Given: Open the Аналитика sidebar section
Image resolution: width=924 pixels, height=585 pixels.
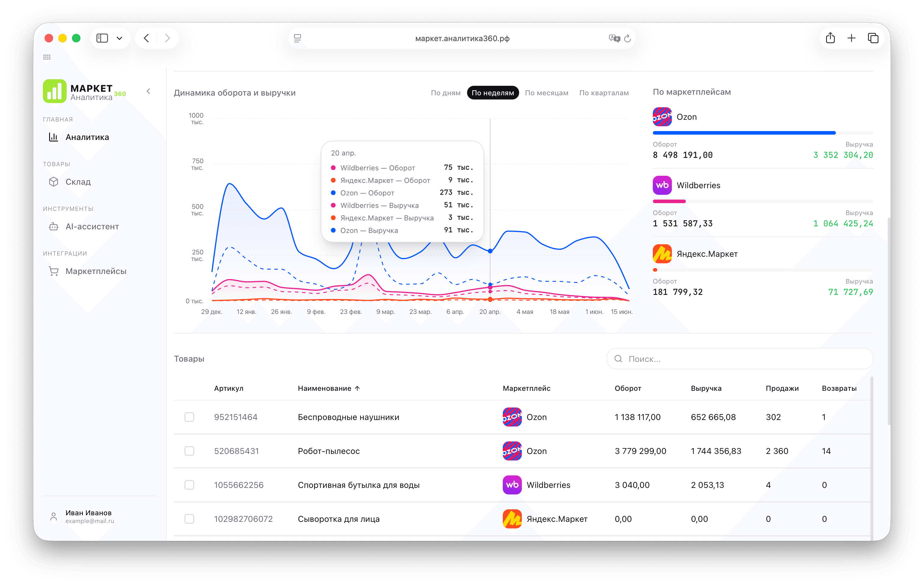Looking at the screenshot, I should 87,137.
